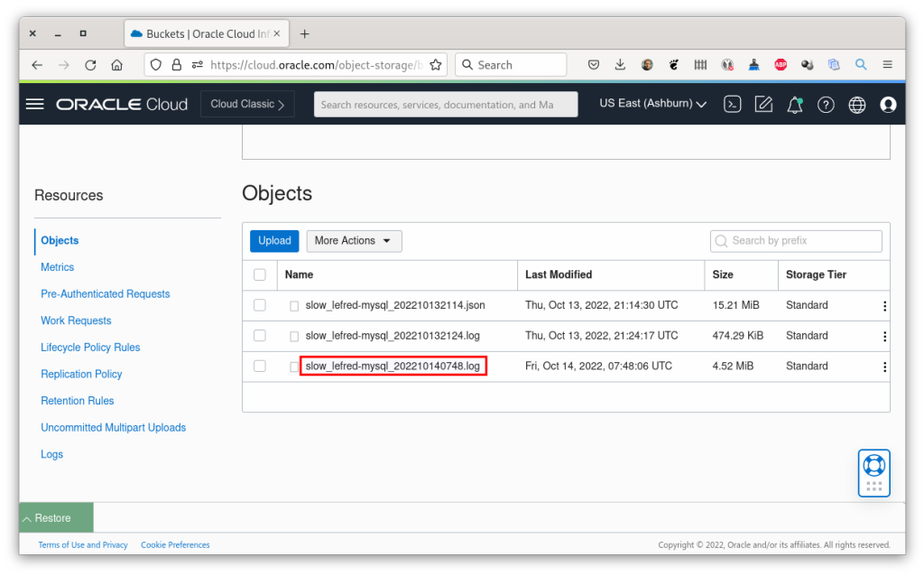Open Retention Rules resource
Screen dimensions: 924x576
pos(78,401)
